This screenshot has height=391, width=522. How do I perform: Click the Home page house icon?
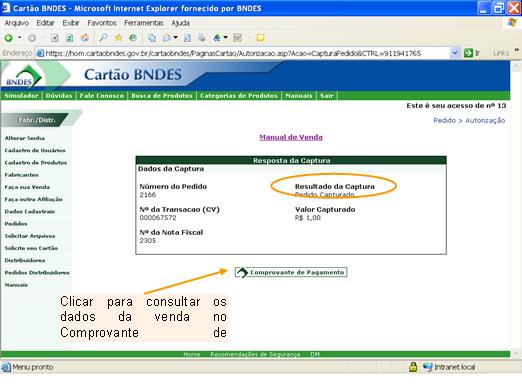(85, 38)
